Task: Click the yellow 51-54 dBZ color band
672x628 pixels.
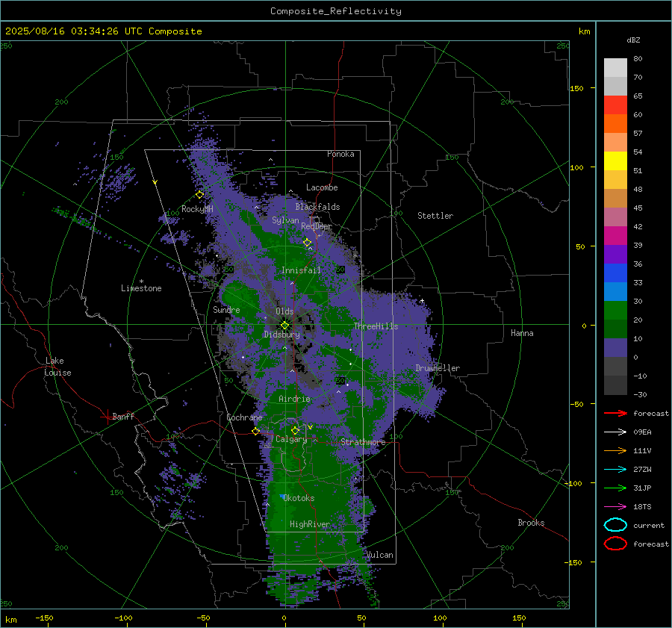Action: coord(615,161)
